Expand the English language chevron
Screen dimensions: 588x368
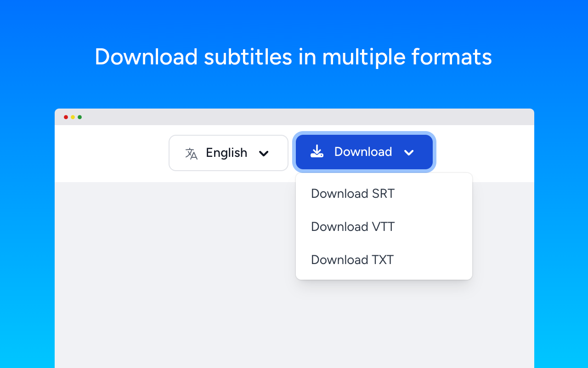tap(264, 154)
